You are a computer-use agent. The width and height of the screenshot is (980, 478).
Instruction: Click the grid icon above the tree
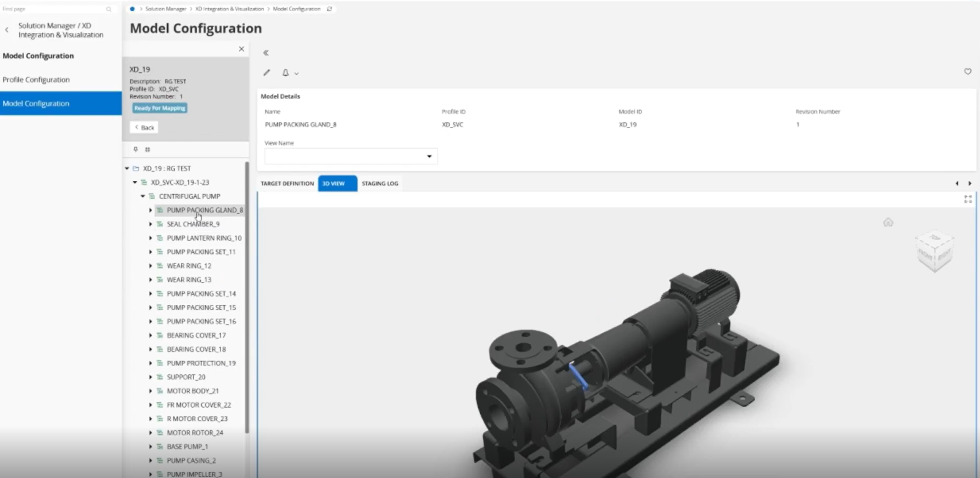tap(147, 149)
